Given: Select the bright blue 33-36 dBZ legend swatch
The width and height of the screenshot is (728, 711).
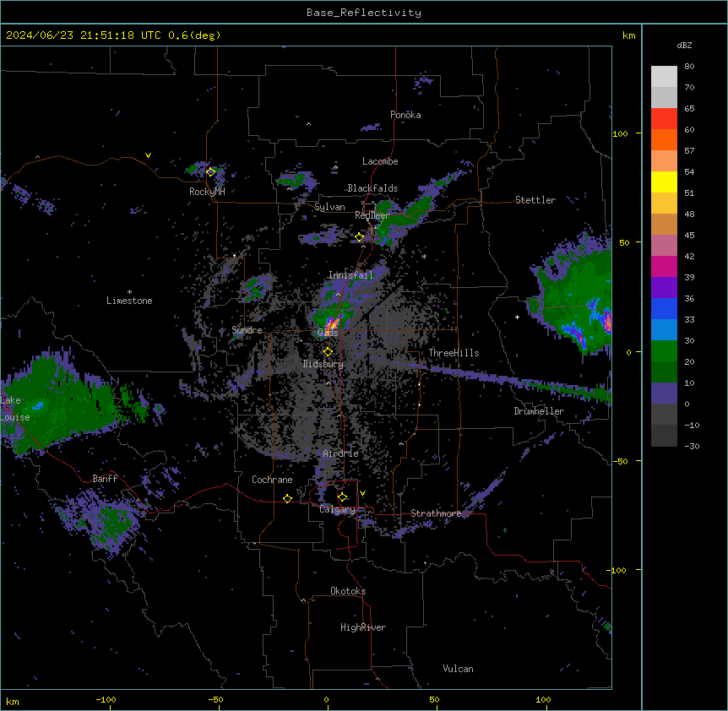Looking at the screenshot, I should click(664, 308).
